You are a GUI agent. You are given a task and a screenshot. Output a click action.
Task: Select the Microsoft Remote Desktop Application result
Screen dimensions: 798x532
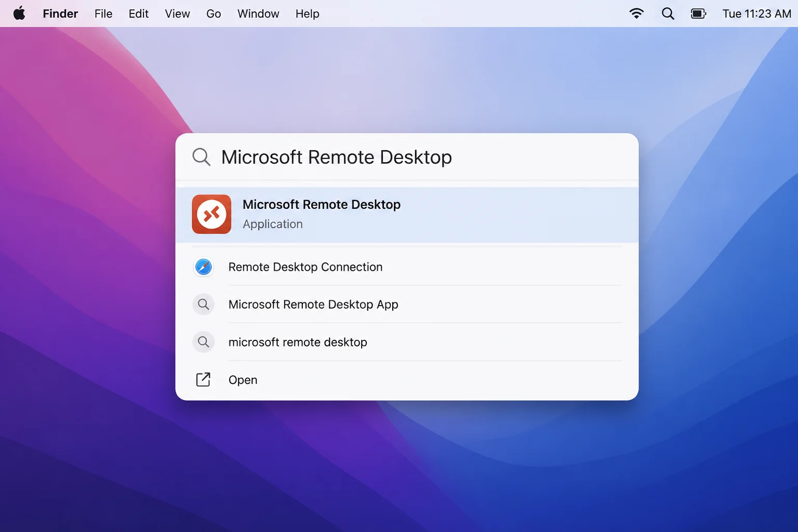click(407, 215)
